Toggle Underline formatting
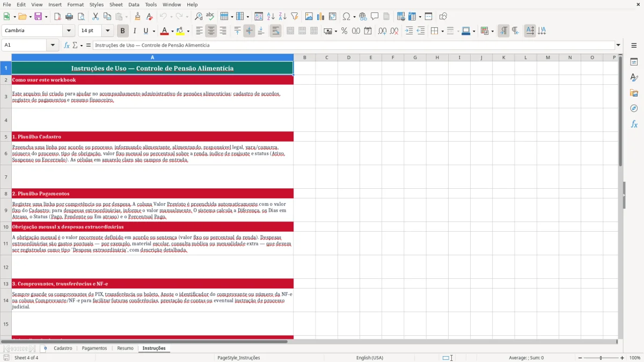Screen dimensions: 644x362 [145, 31]
